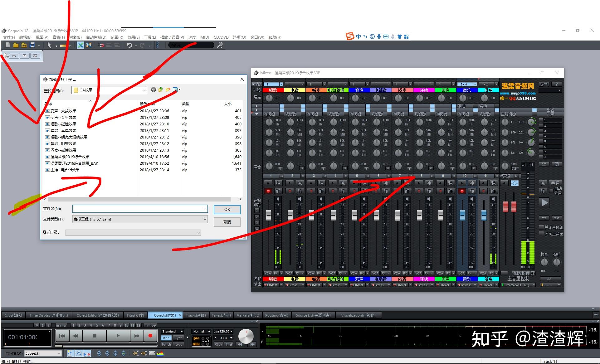Image resolution: width=600 pixels, height=364 pixels.
Task: Click 取消 to cancel load dialog
Action: (227, 222)
